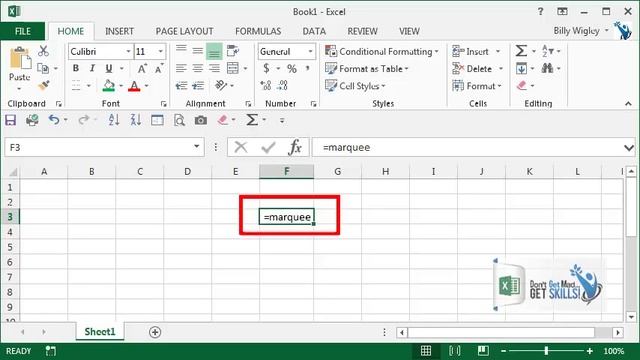Click the Fill down arrow icon

coord(521,69)
